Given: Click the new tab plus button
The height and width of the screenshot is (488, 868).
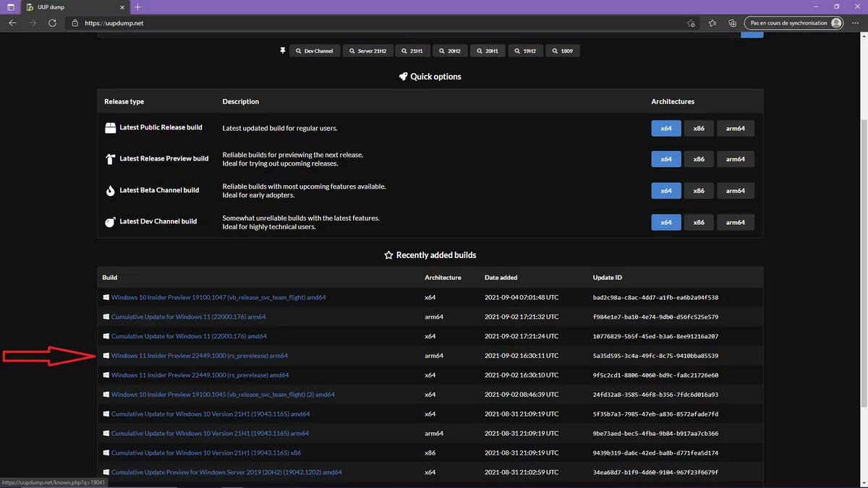Looking at the screenshot, I should [x=137, y=7].
